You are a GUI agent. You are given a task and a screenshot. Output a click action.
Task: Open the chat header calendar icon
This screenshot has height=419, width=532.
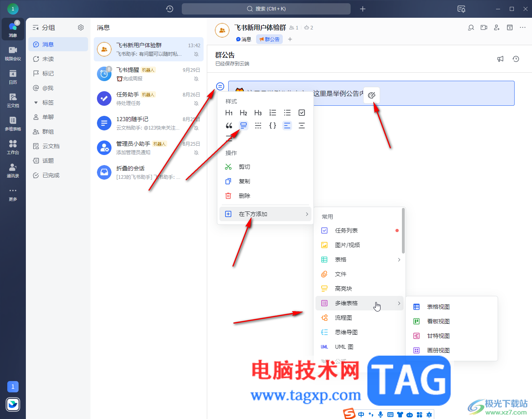[510, 27]
